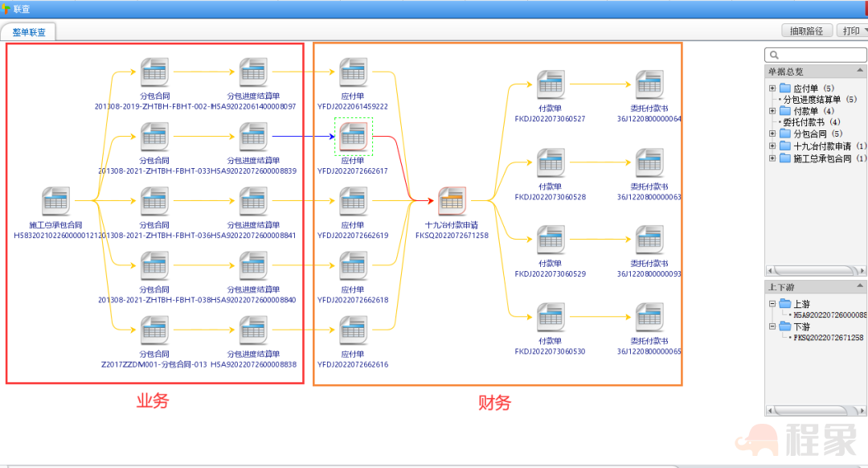Select 分包进度结算单 (5) in document overview
The height and width of the screenshot is (468, 868).
[x=820, y=100]
